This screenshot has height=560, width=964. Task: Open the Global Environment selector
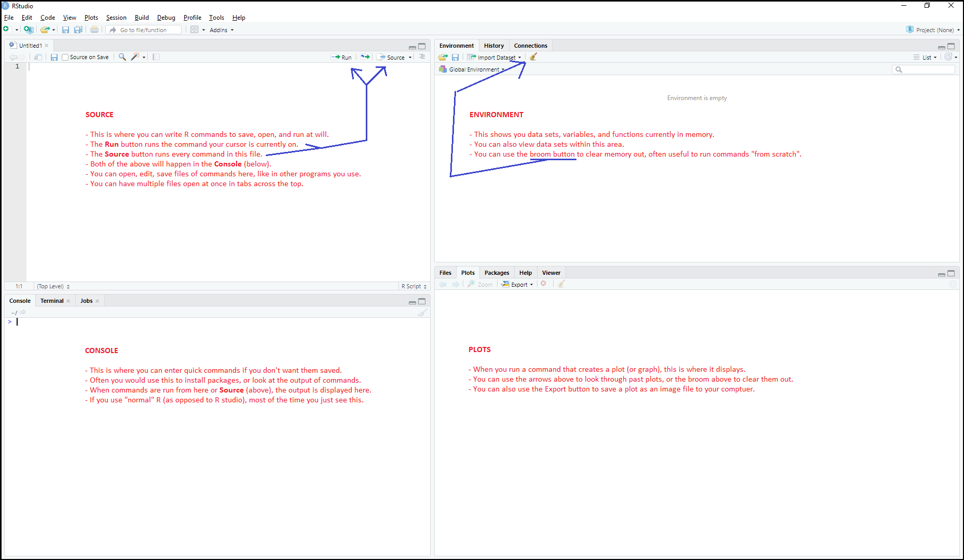(472, 69)
